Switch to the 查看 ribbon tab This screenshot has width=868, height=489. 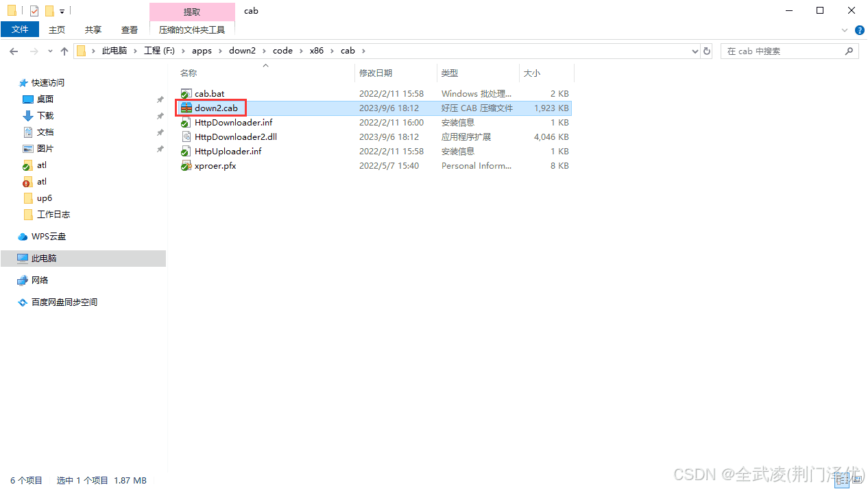pos(130,29)
